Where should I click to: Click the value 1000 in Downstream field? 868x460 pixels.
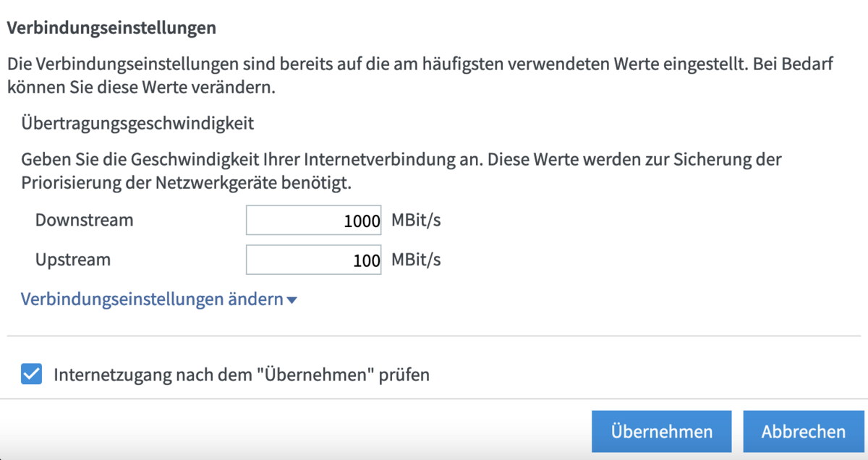click(x=362, y=221)
